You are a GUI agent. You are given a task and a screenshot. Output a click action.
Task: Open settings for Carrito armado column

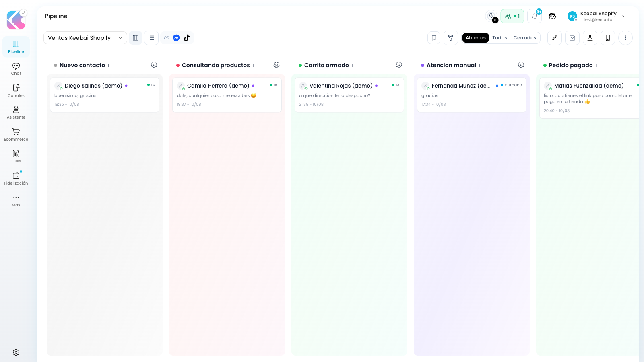399,65
